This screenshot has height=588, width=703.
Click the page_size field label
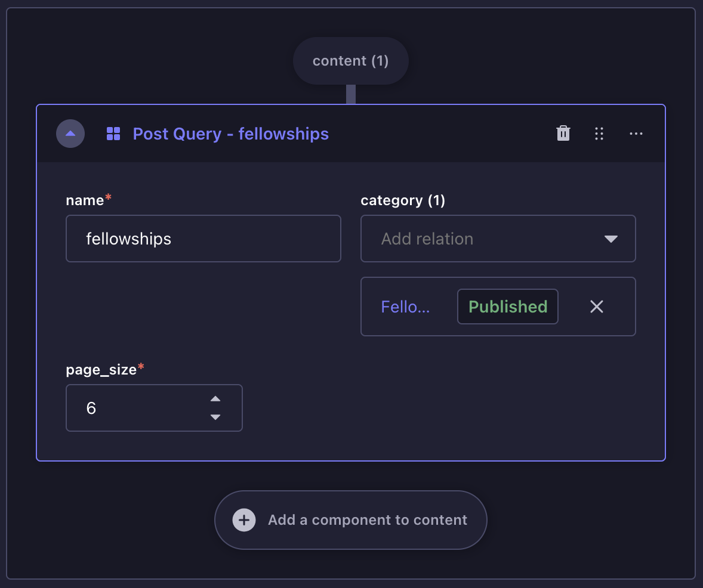101,370
